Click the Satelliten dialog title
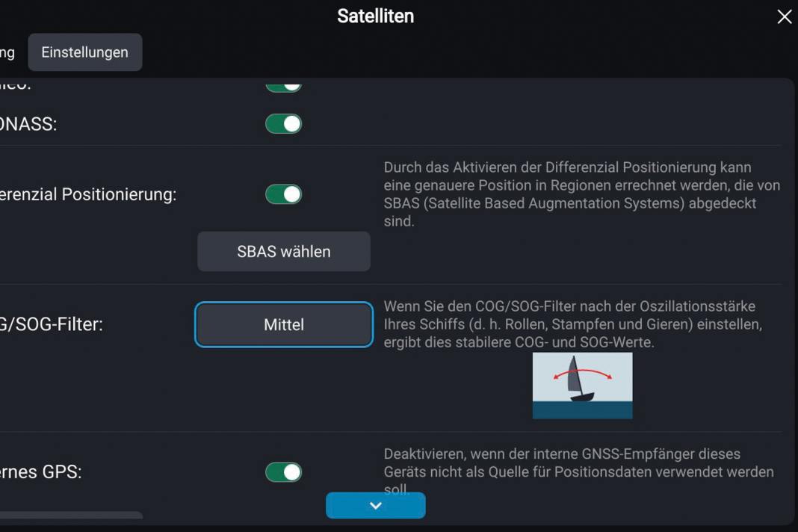 pyautogui.click(x=375, y=15)
